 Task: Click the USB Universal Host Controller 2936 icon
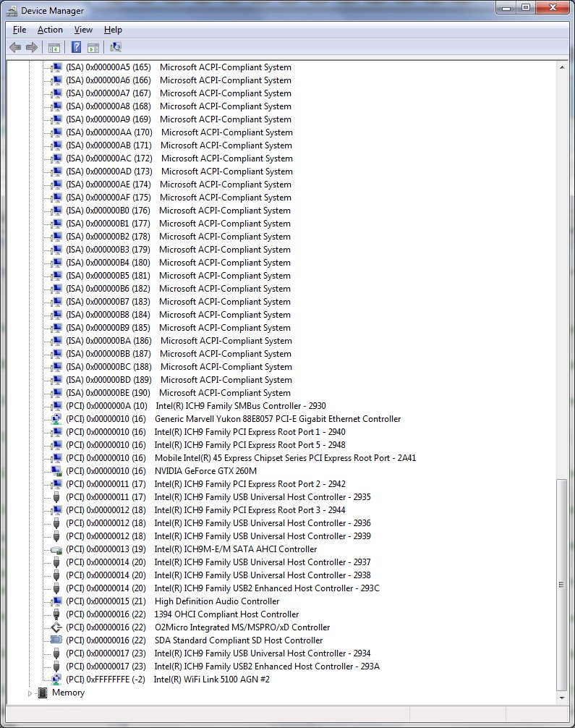56,522
